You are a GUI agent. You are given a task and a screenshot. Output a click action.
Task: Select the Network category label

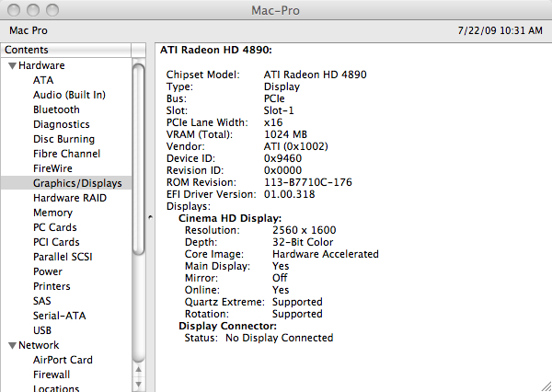coord(39,345)
